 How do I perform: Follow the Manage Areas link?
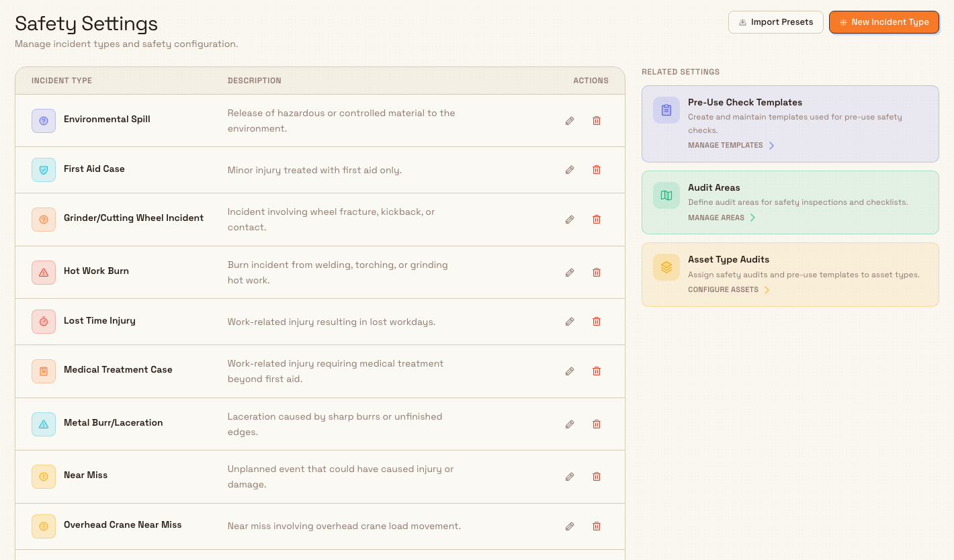[x=716, y=218]
